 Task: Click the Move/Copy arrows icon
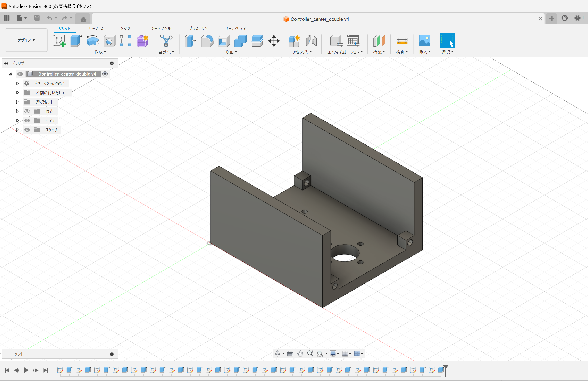point(274,41)
